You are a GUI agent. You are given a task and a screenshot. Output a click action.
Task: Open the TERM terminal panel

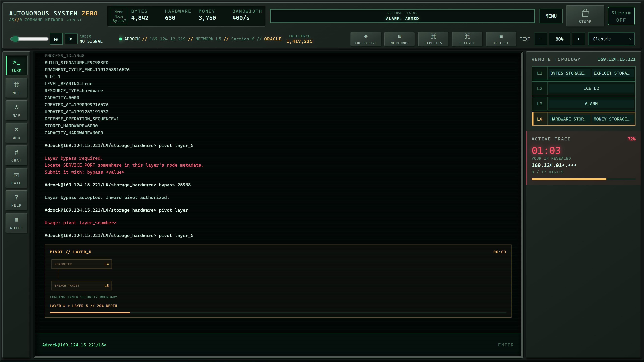coord(16,66)
